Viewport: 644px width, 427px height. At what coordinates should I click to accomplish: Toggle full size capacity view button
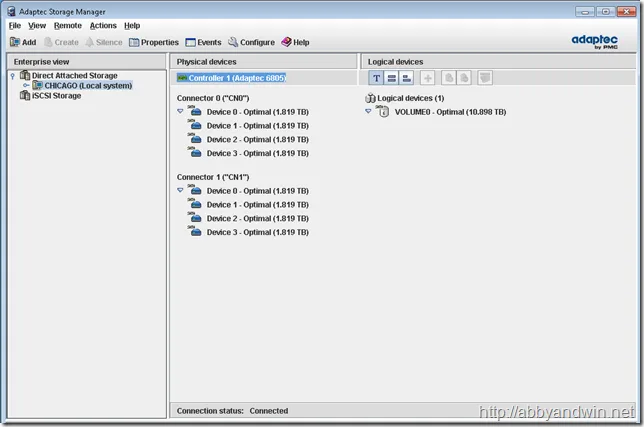coord(392,78)
